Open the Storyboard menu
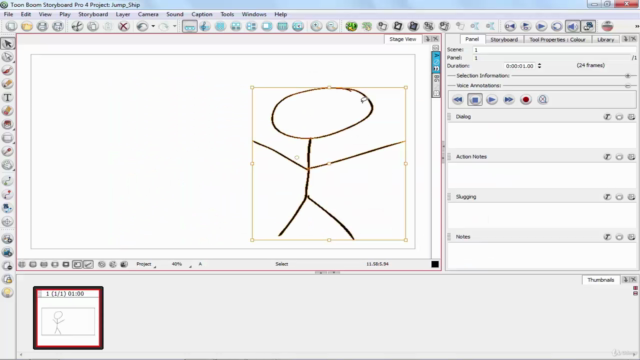The height and width of the screenshot is (360, 640). pyautogui.click(x=93, y=14)
